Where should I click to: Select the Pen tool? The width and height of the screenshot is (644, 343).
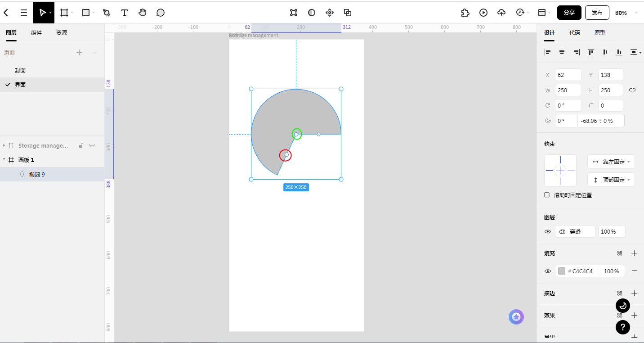107,13
